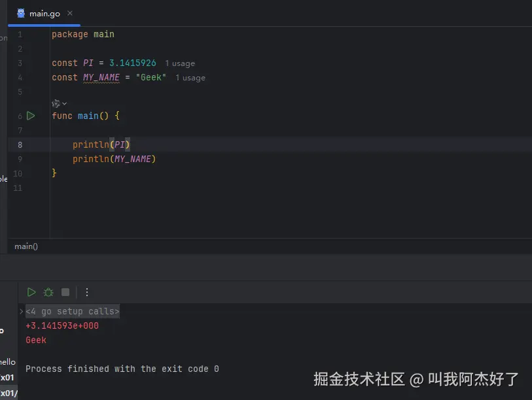This screenshot has height=400, width=532.
Task: Open '1 usage' hint beside MY_NAME
Action: 190,78
